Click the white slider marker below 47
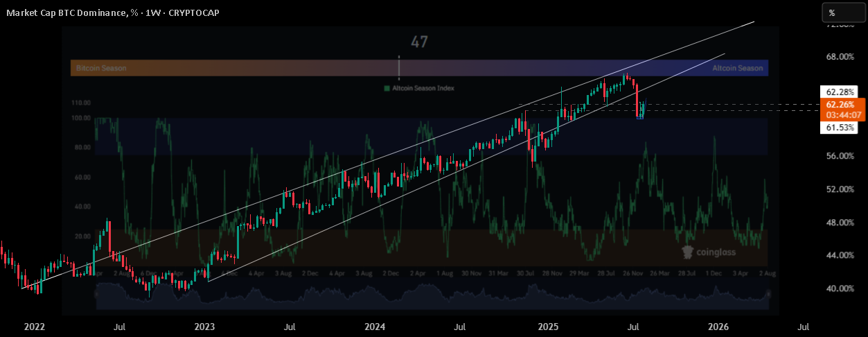The width and height of the screenshot is (868, 337). (x=399, y=67)
